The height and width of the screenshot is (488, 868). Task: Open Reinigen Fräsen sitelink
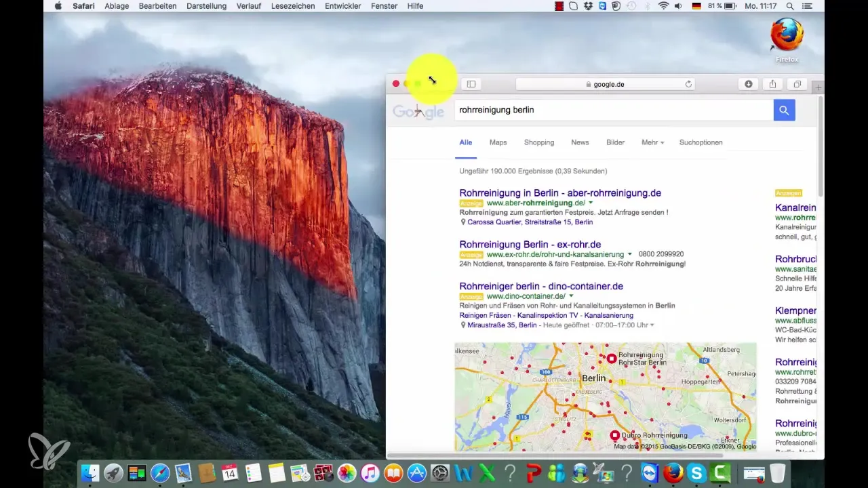pyautogui.click(x=485, y=315)
